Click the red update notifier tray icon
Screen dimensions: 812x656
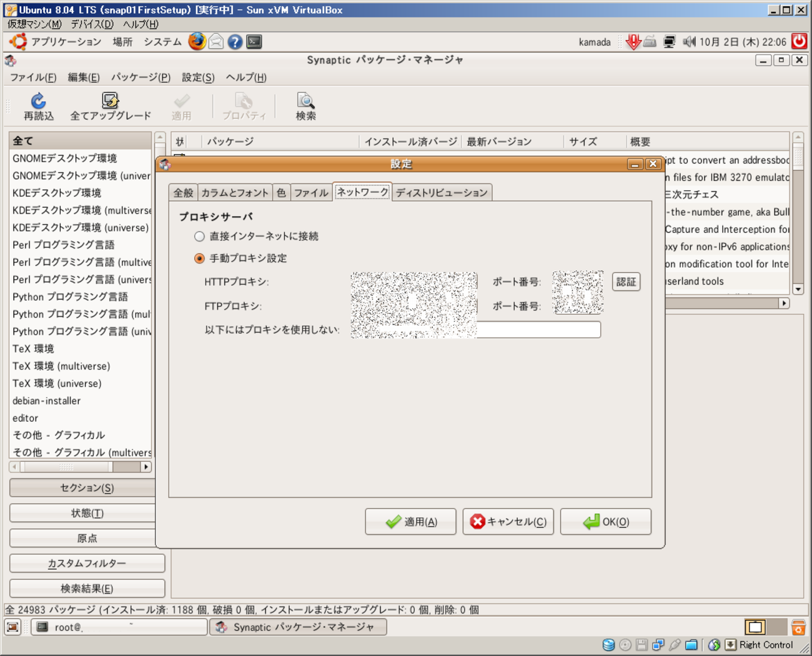tap(633, 42)
